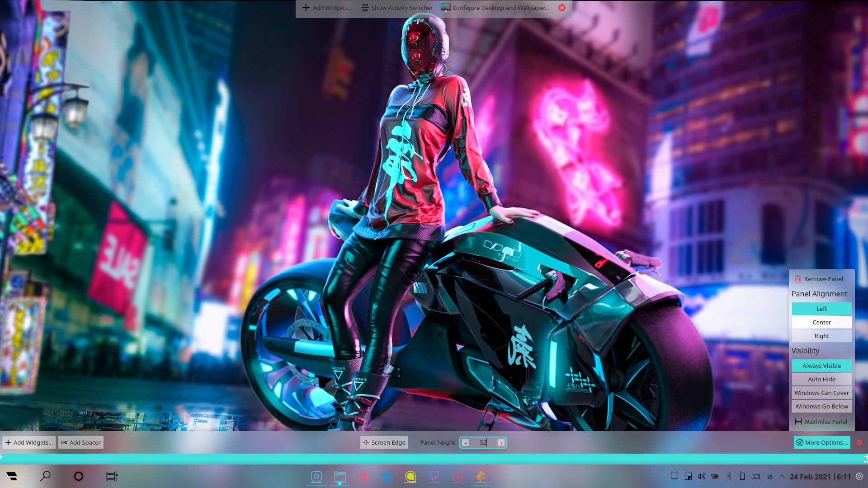Click the Screen Edge button
The height and width of the screenshot is (488, 868).
[x=384, y=442]
